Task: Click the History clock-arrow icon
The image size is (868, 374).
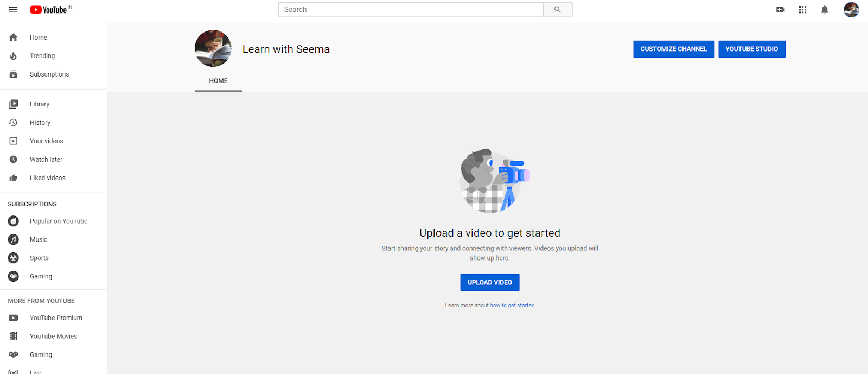Action: tap(14, 123)
